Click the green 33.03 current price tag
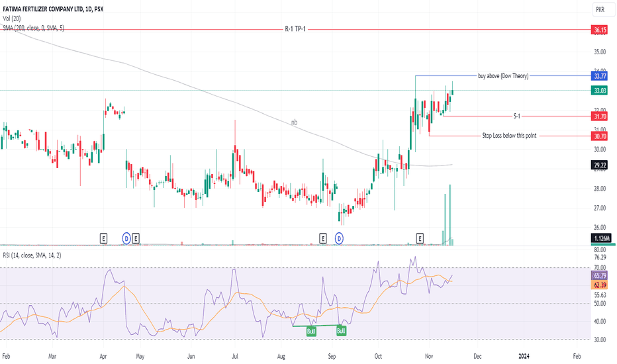This screenshot has height=364, width=617. click(600, 91)
